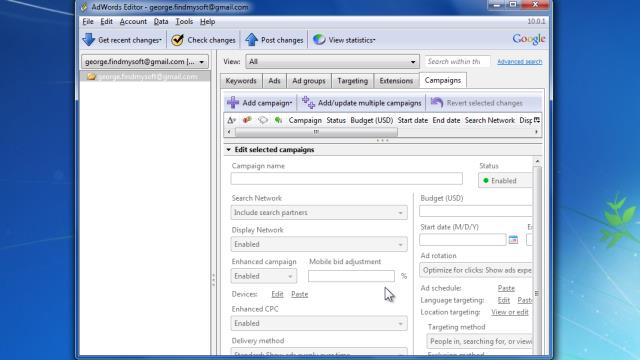The image size is (640, 360).
Task: Click the Start date input field
Action: (462, 240)
